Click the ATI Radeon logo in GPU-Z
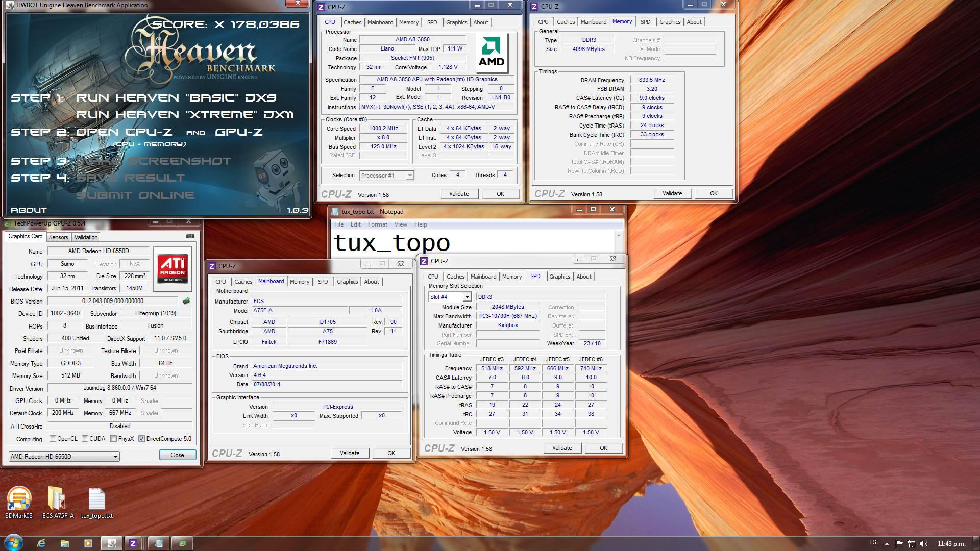 (173, 269)
